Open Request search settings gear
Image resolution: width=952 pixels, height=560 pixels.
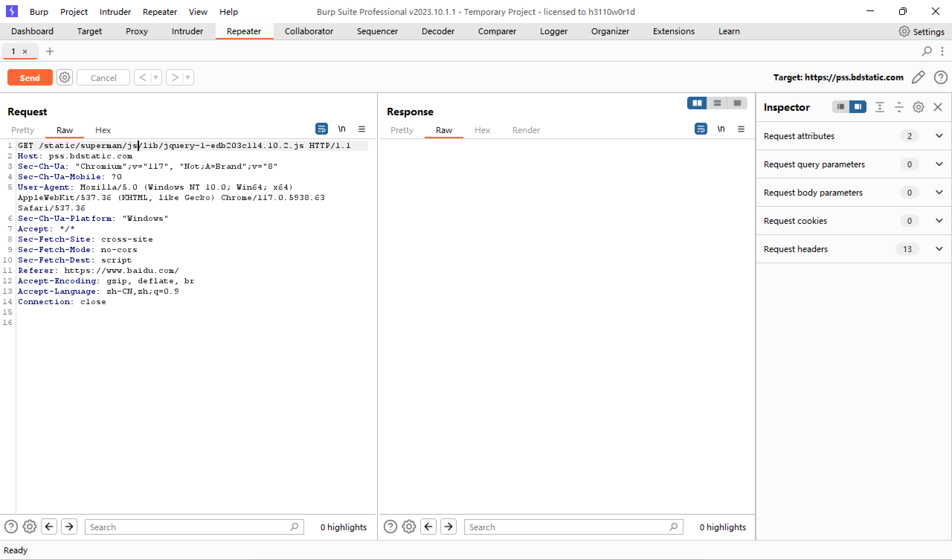[29, 527]
